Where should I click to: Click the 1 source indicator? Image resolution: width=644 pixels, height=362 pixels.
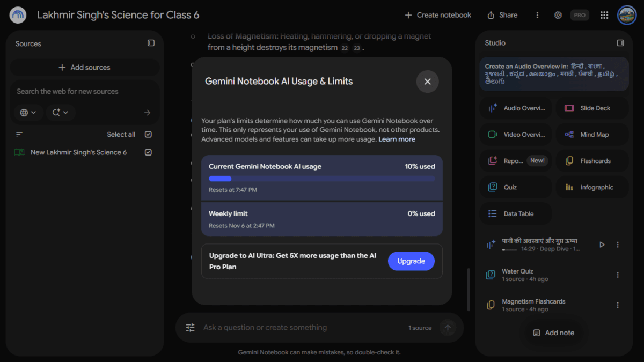tap(420, 328)
